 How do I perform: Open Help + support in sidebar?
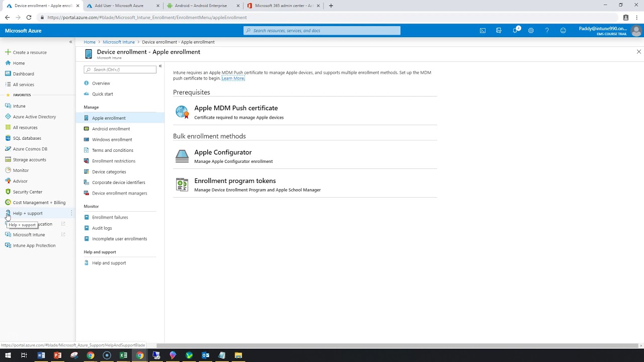coord(28,213)
